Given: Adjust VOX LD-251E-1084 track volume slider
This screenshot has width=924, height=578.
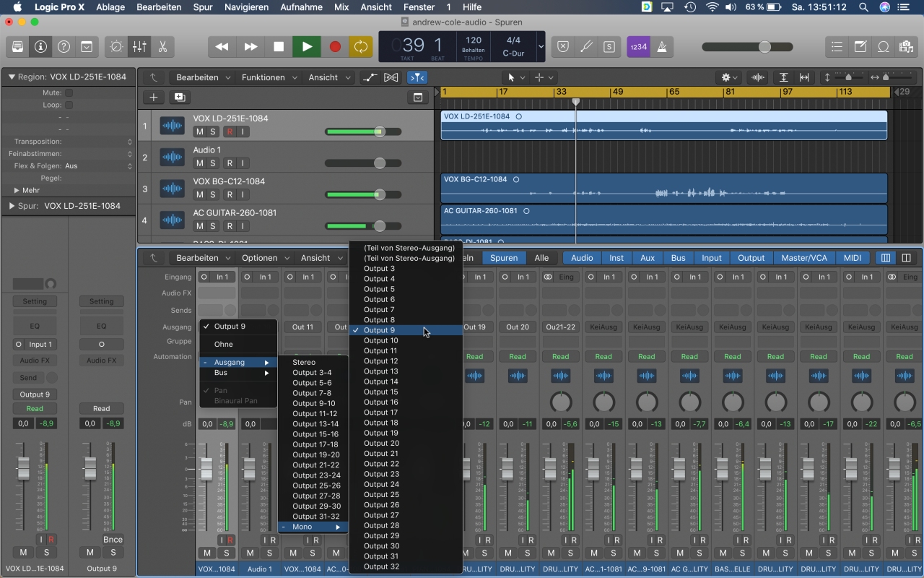Looking at the screenshot, I should [364, 131].
